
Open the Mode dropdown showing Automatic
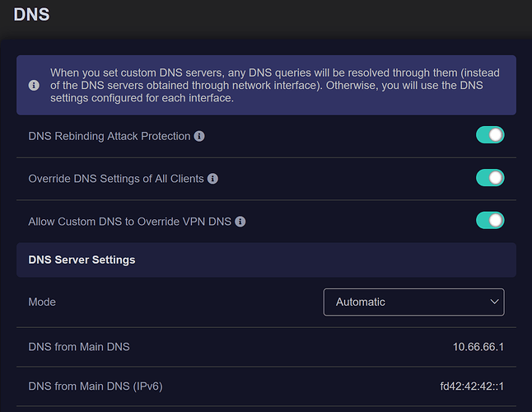pos(413,302)
